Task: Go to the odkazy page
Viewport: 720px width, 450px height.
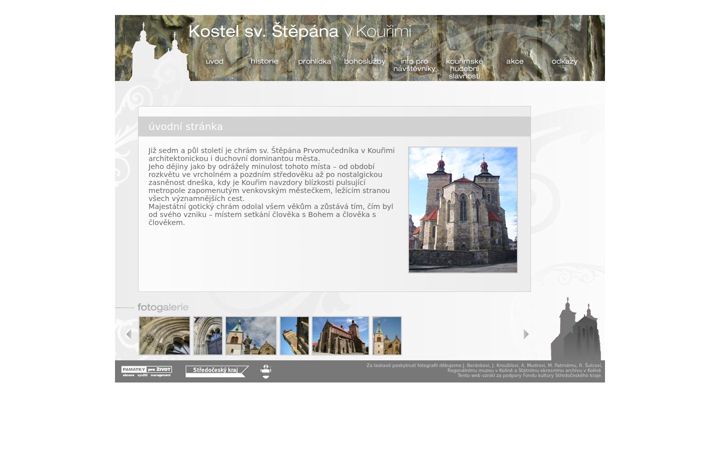Action: pos(564,61)
